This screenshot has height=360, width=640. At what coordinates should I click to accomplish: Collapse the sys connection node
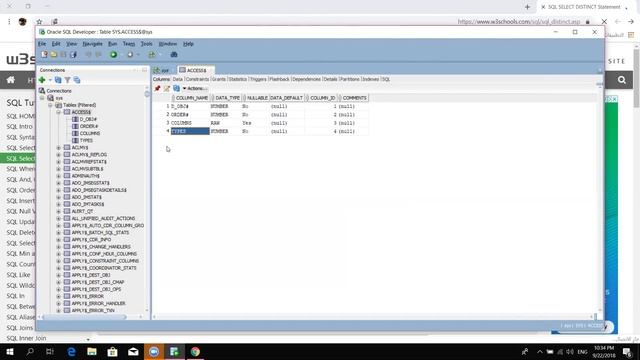42,98
